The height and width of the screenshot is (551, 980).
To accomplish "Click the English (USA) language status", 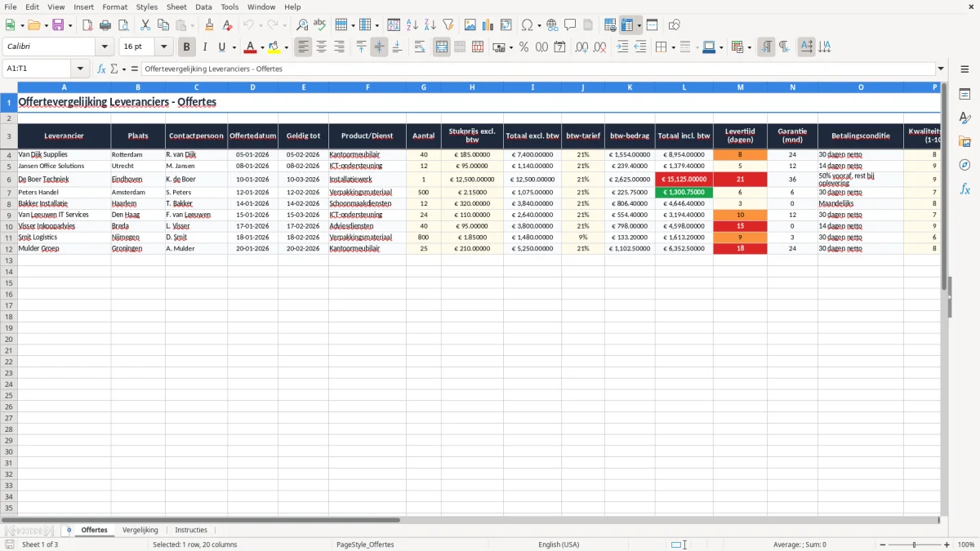I will pos(559,544).
